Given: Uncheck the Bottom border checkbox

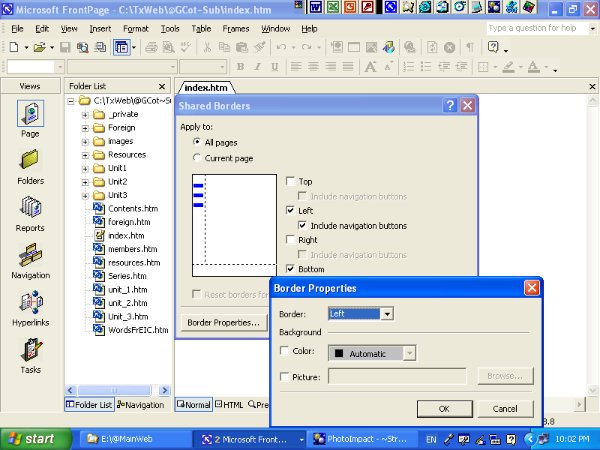Looking at the screenshot, I should [x=290, y=269].
